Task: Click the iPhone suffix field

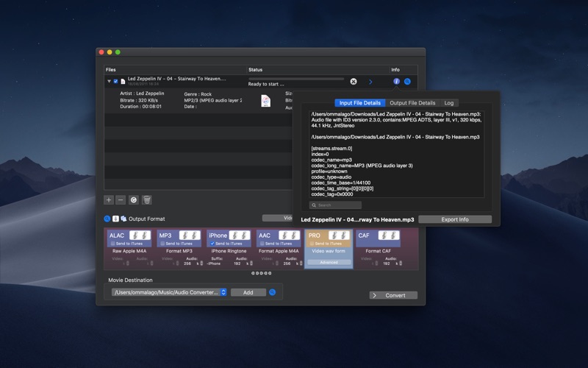Action: tap(215, 263)
